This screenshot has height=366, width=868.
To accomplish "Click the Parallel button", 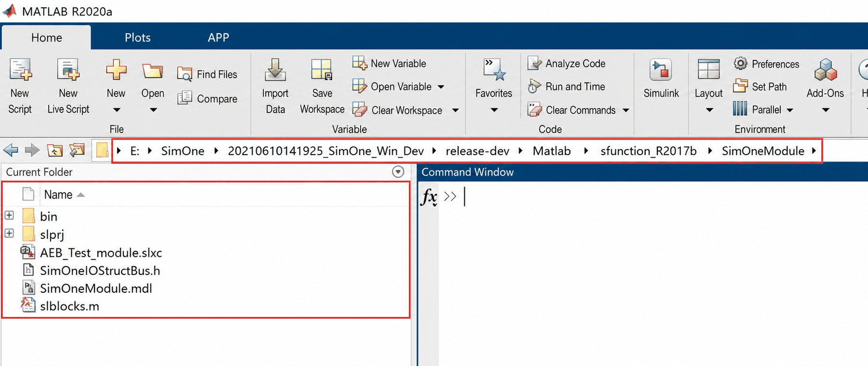I will coord(757,110).
